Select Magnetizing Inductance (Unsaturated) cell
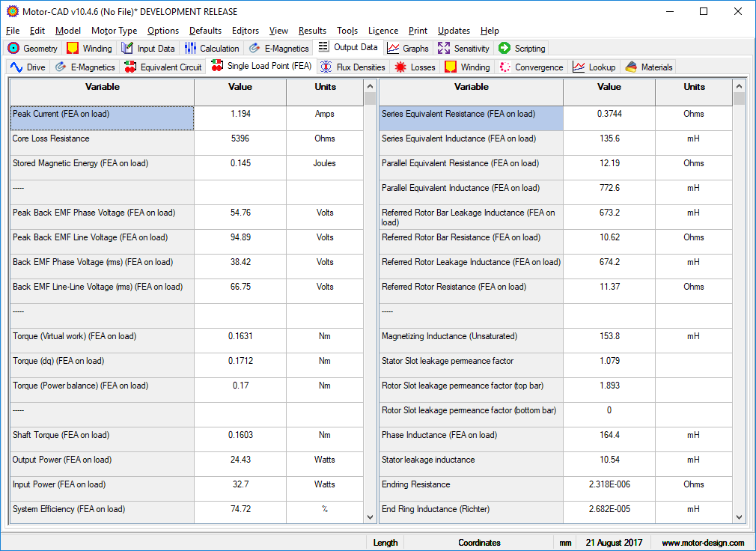756x551 pixels. tap(471, 341)
